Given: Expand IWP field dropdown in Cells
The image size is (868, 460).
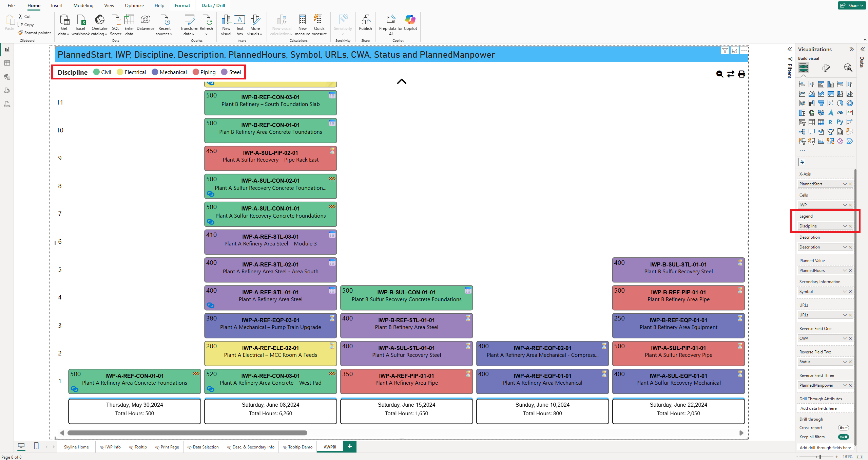Looking at the screenshot, I should pyautogui.click(x=845, y=205).
